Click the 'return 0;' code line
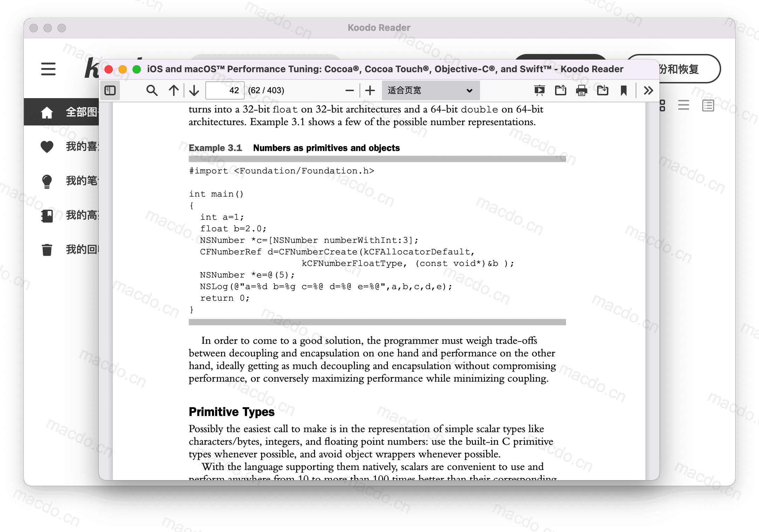 pyautogui.click(x=225, y=298)
